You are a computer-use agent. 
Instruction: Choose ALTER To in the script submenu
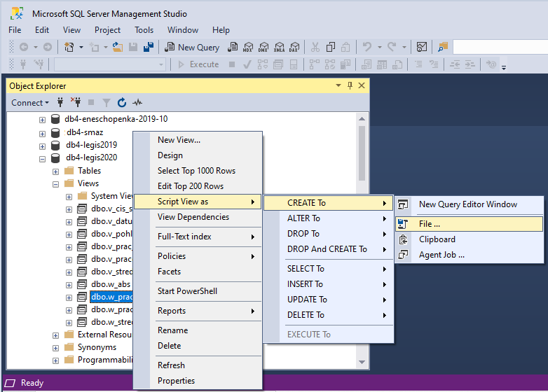tap(329, 218)
